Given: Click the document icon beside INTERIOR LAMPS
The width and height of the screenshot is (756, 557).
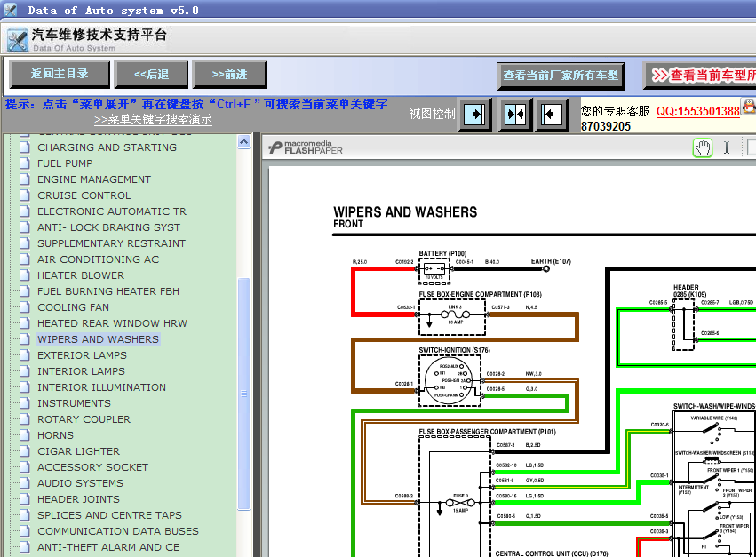Looking at the screenshot, I should [x=25, y=370].
